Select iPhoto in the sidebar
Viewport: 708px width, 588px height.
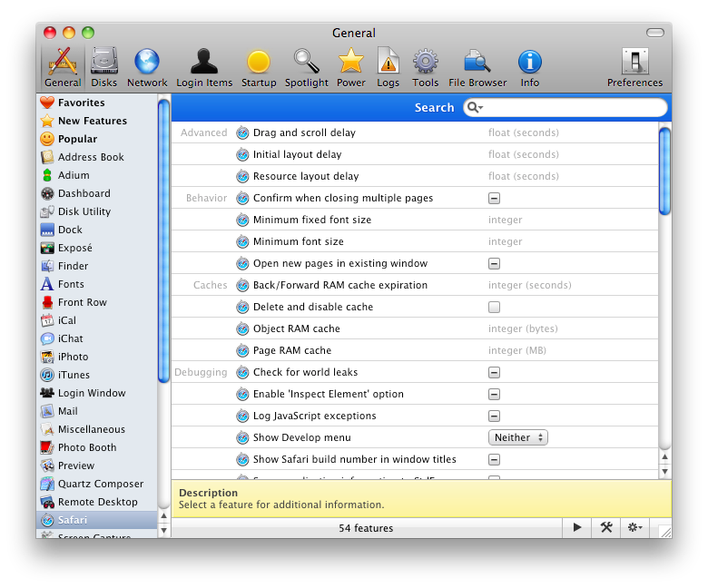pyautogui.click(x=96, y=357)
